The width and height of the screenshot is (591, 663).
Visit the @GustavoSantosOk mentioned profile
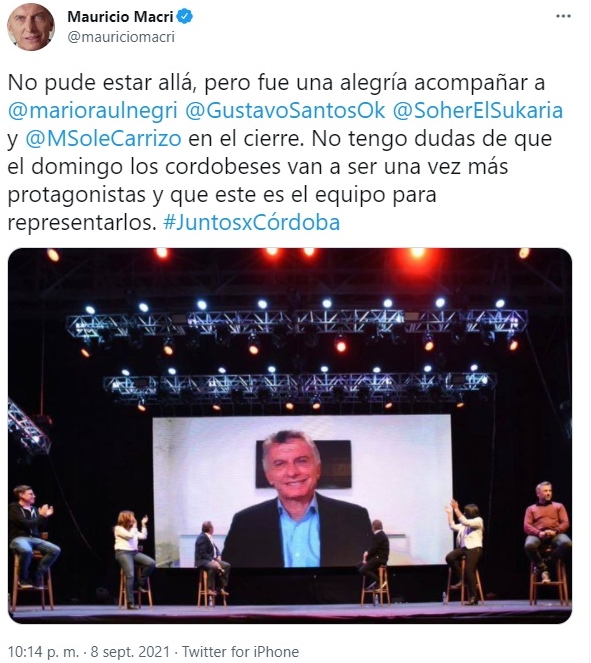click(x=285, y=111)
